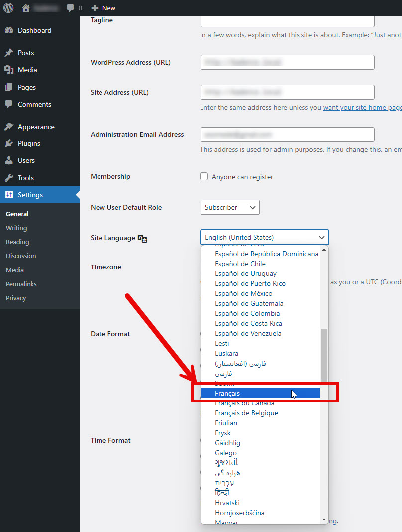Click the Dashboard gauge icon

coord(9,30)
